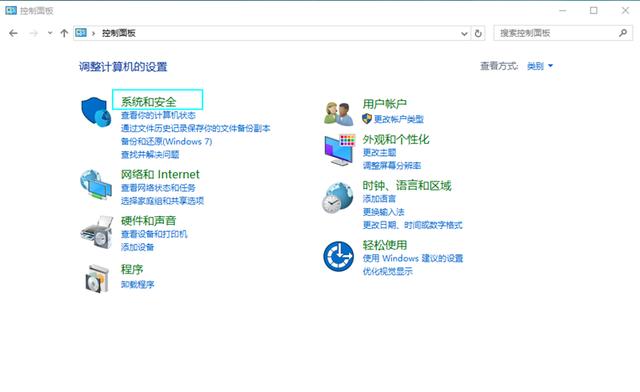Click 使用 Windows 建议的设置 link
The height and width of the screenshot is (392, 640).
point(413,258)
